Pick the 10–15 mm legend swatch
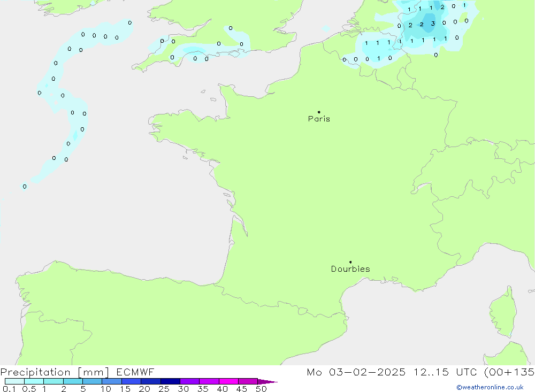Viewport: 535px width, 392px height. (112, 381)
